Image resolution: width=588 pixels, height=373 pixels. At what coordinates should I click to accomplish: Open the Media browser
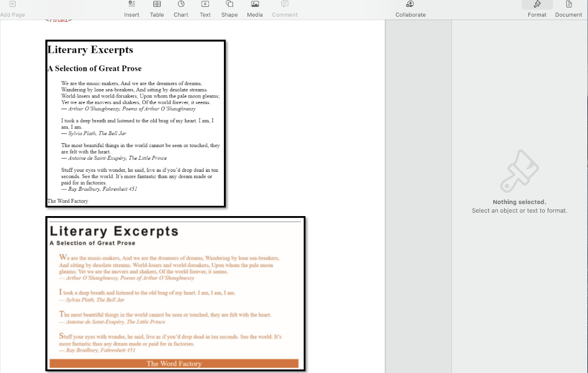click(x=254, y=9)
